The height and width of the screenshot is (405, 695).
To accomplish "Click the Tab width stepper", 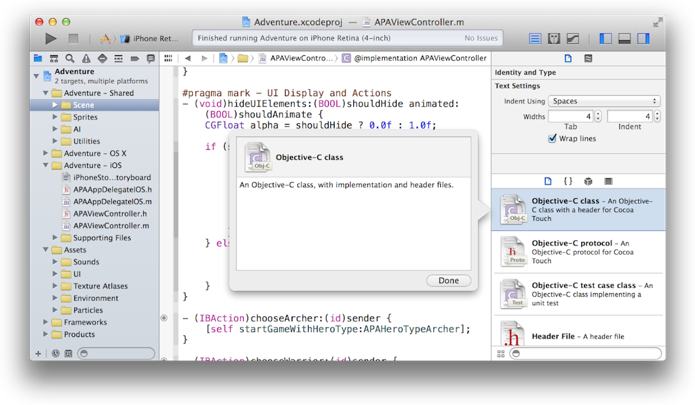I will [598, 116].
